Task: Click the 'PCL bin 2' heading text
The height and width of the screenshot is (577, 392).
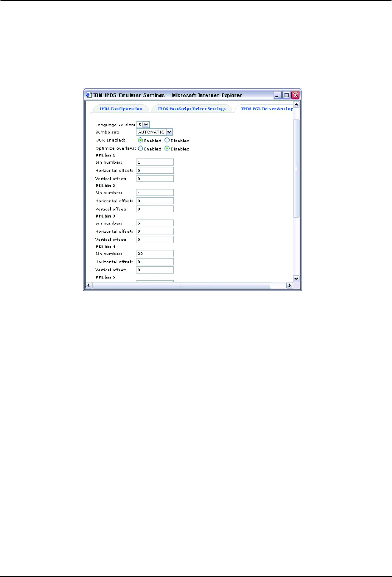Action: [105, 186]
